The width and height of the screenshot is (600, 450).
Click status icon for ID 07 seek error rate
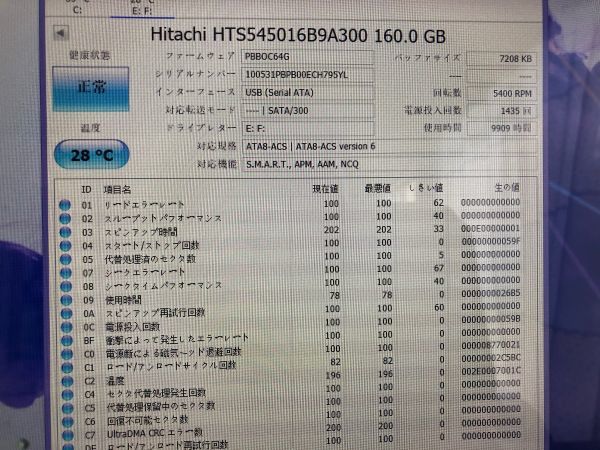[x=66, y=273]
